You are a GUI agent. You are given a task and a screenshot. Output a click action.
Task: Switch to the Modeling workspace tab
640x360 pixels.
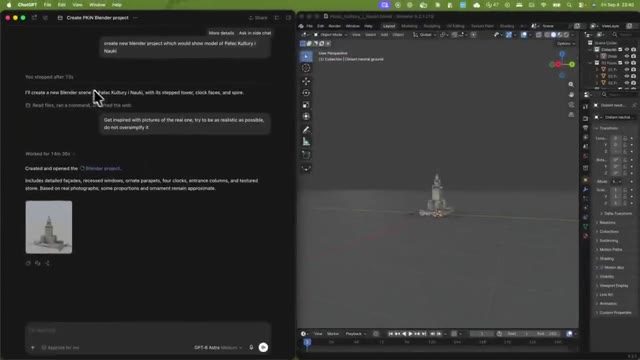409,26
